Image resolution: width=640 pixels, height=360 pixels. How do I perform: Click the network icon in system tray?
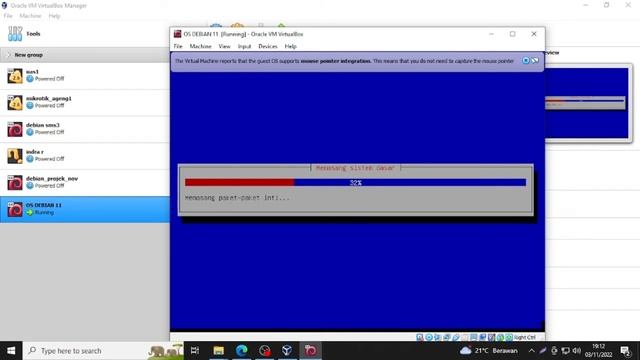(565, 351)
